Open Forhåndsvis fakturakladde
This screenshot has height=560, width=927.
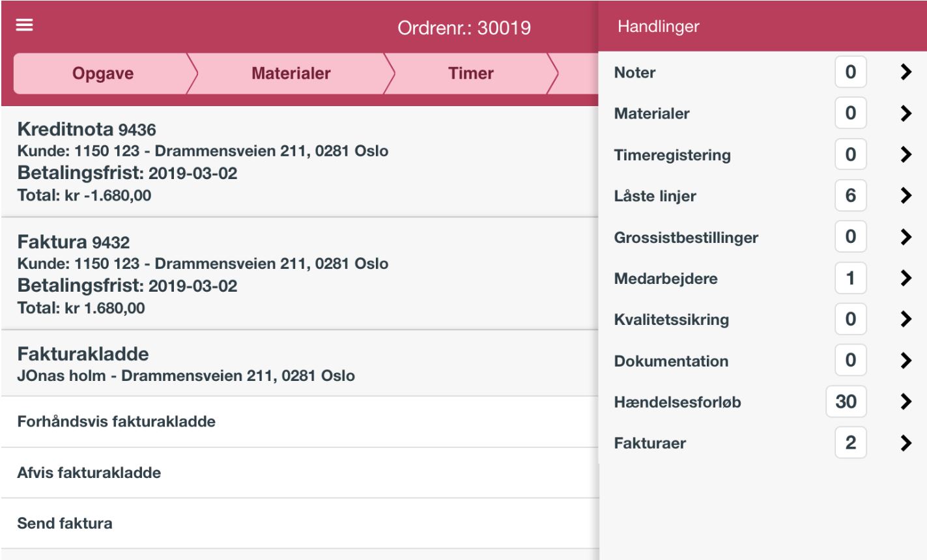tap(300, 422)
